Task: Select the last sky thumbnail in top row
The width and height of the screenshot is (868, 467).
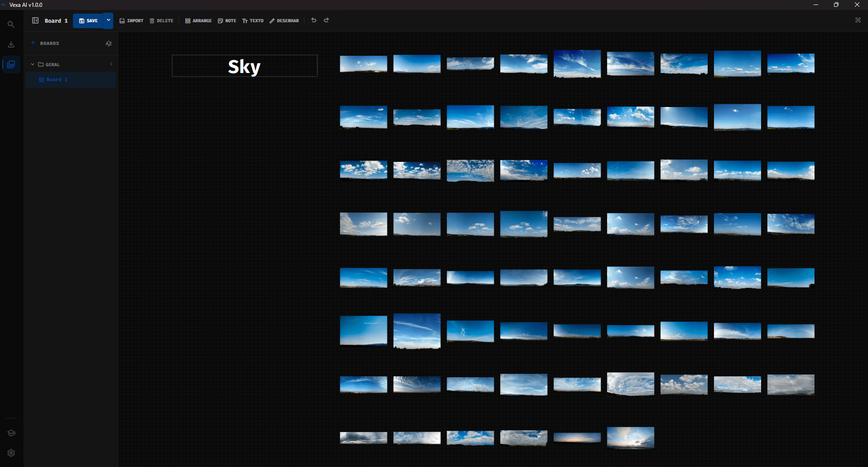Action: (x=791, y=63)
